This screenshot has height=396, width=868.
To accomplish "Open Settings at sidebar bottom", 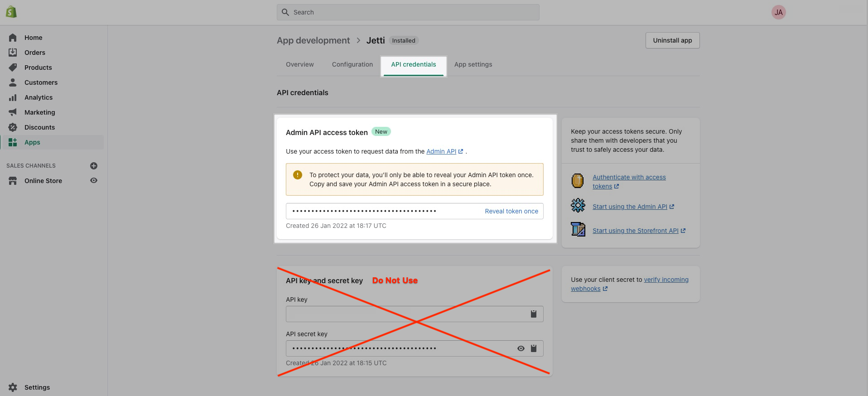I will 37,387.
